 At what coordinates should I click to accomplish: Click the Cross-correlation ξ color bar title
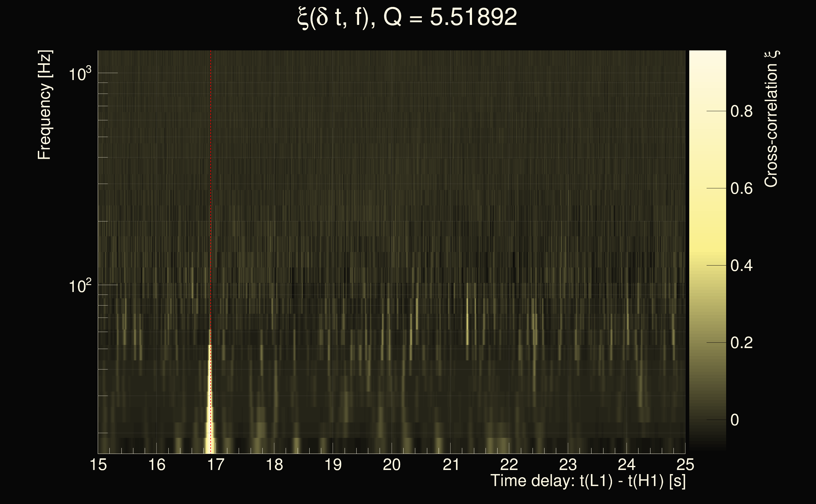coord(771,119)
